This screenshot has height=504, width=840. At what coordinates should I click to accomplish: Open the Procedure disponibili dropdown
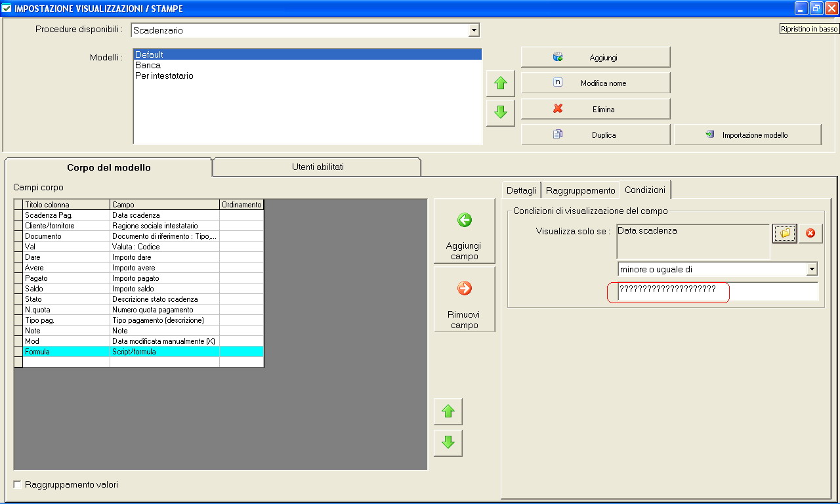474,30
